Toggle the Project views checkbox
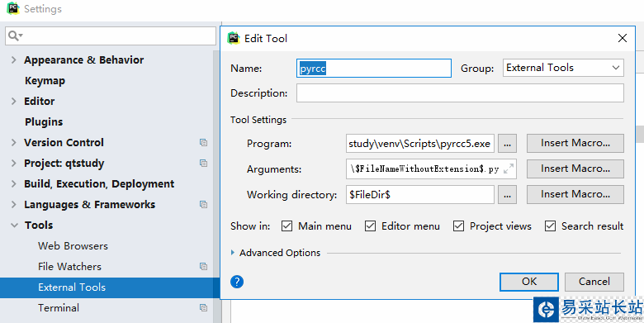644x323 pixels. 458,226
